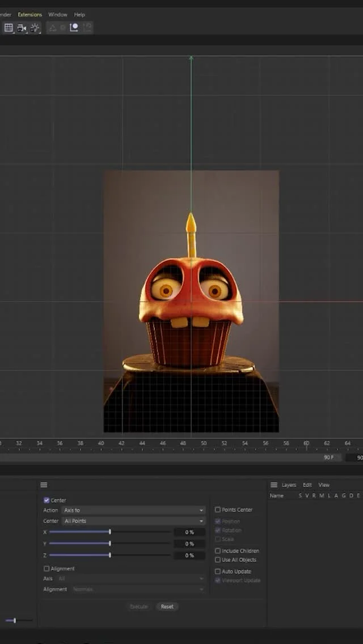Viewport: 363px width, 644px height.
Task: Click frame 40 on the timeline ruler
Action: [101, 443]
